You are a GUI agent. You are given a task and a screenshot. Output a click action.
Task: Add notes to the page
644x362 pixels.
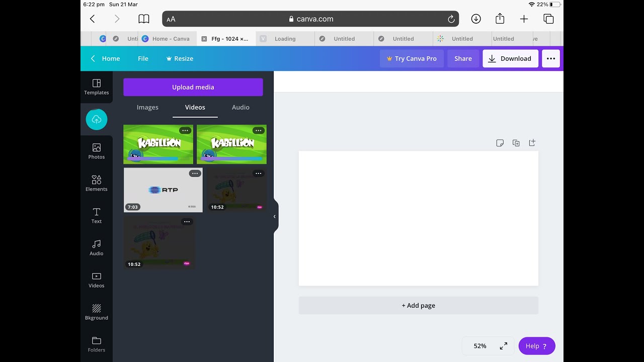coord(500,143)
